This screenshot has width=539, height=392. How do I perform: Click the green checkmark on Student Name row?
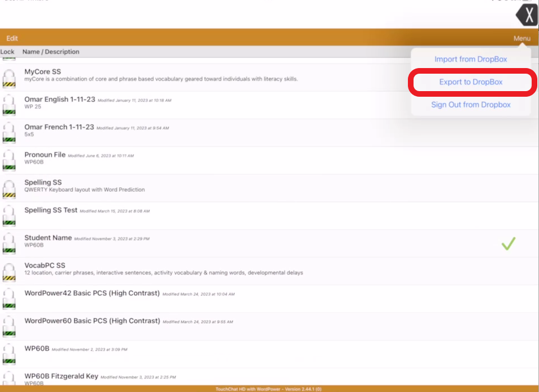(x=509, y=244)
